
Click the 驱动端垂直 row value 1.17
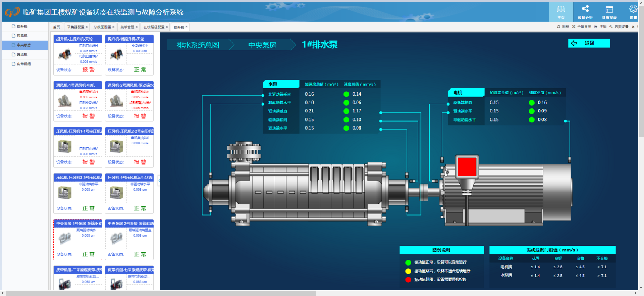(357, 111)
